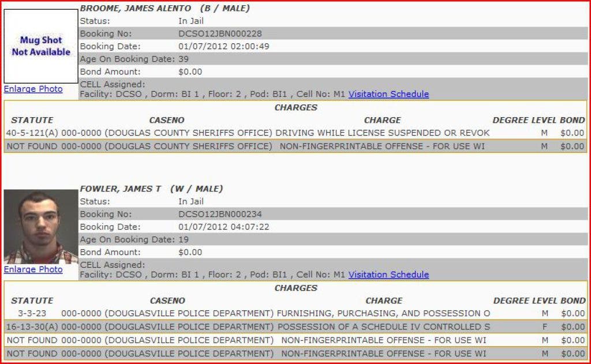Click statute number 40-5-121(A)
This screenshot has width=591, height=364.
(x=32, y=133)
